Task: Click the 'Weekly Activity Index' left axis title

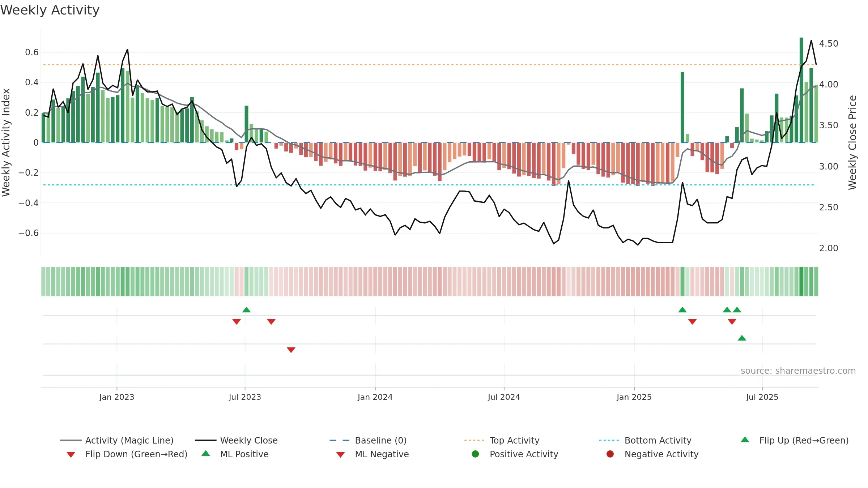Action: point(6,142)
